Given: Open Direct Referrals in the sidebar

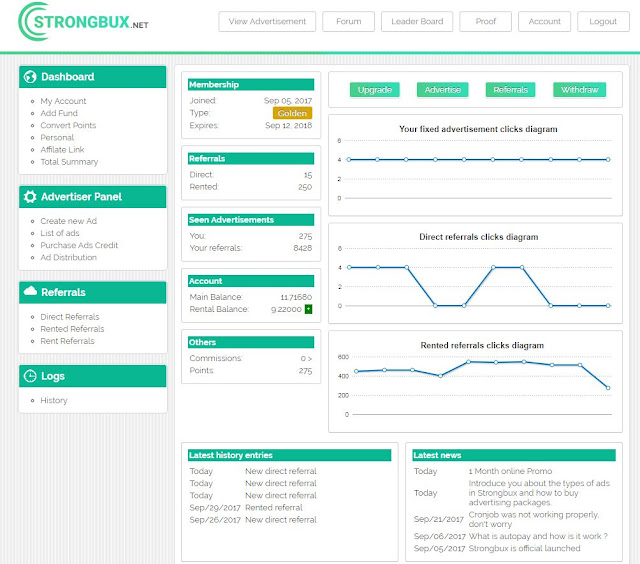Looking at the screenshot, I should pyautogui.click(x=70, y=317).
